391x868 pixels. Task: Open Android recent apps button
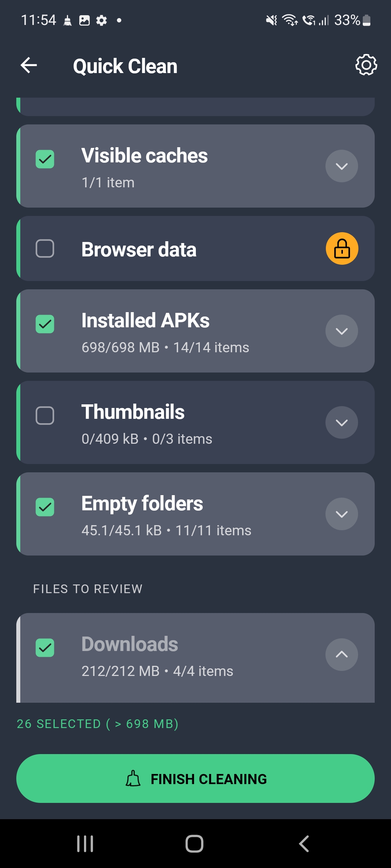click(x=85, y=843)
